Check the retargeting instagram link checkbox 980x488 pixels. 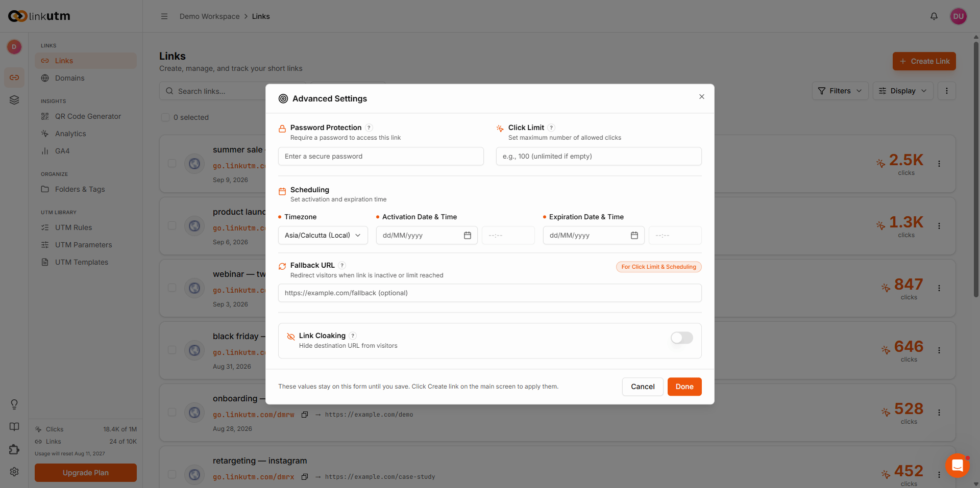coord(172,475)
